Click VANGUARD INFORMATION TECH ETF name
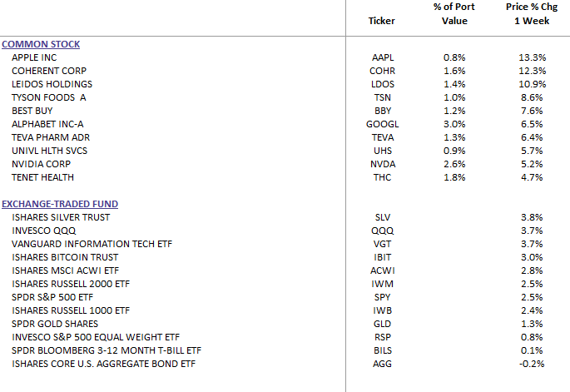This screenshot has height=392, width=570. 92,244
